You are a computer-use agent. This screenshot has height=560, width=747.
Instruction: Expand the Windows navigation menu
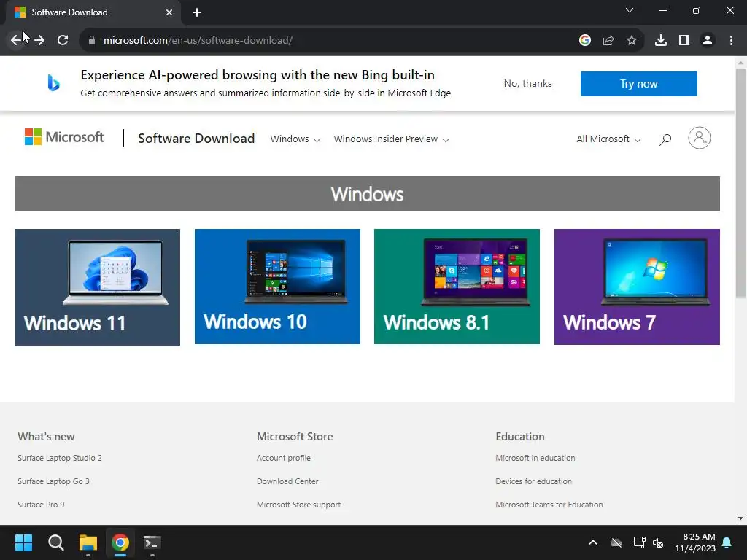pyautogui.click(x=295, y=139)
